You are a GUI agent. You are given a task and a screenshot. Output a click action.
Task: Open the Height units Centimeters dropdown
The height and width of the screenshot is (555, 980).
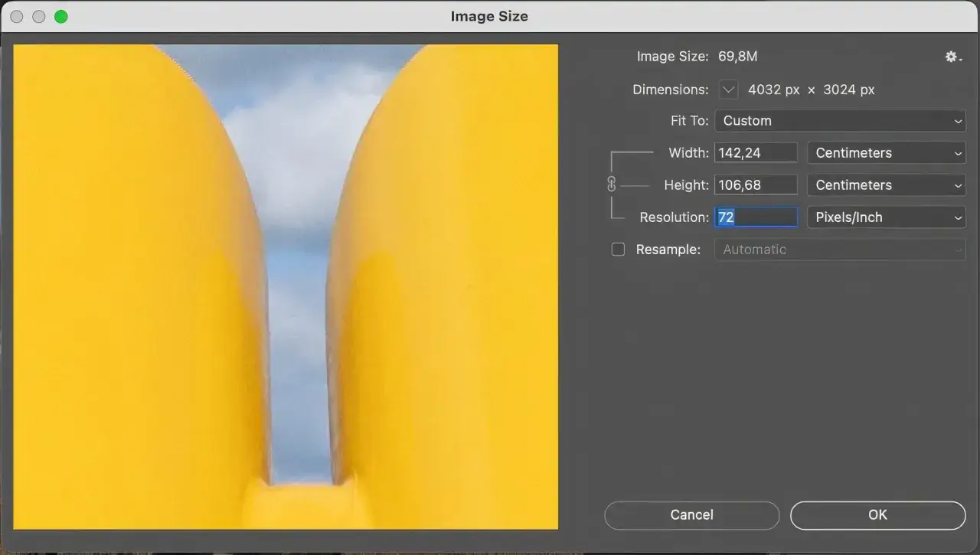(x=887, y=185)
